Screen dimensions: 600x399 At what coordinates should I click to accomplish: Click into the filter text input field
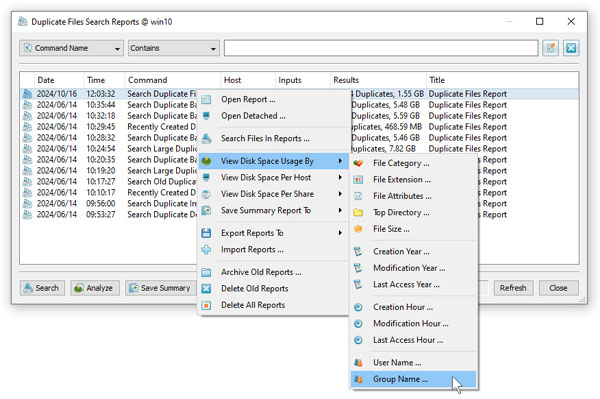pos(381,48)
